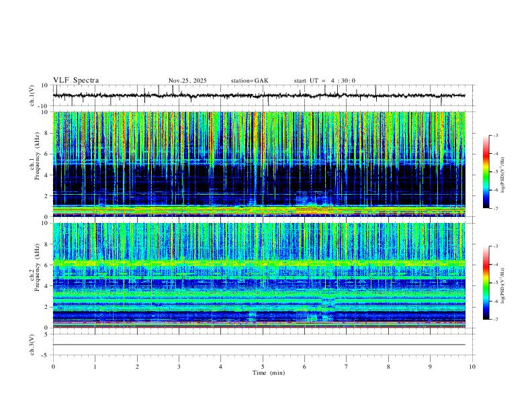
Task: Click the "ch.1(V)" axis label
Action: point(32,95)
